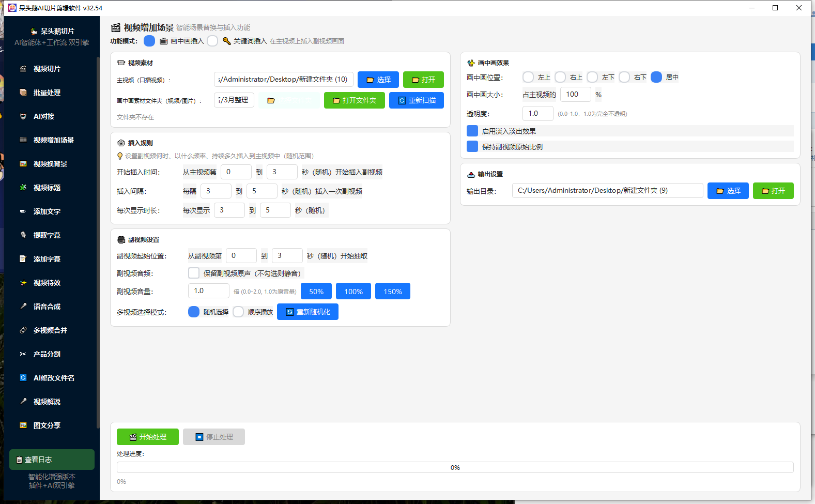815x504 pixels.
Task: Enable 保留副视频原声 checkbox
Action: click(x=194, y=273)
